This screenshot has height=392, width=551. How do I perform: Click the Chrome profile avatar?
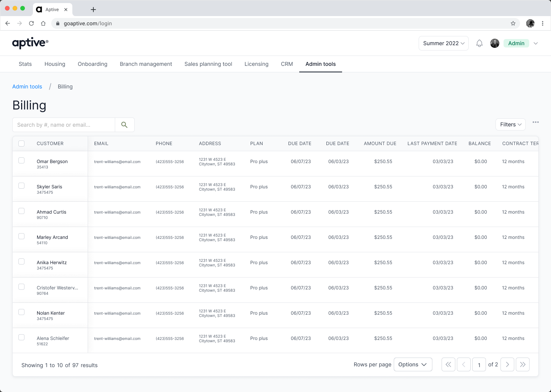tap(530, 23)
